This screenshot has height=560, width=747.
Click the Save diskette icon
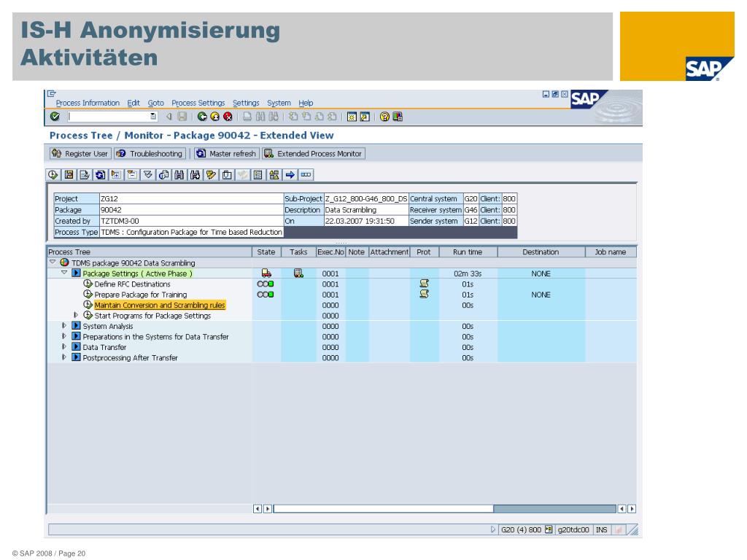(182, 117)
